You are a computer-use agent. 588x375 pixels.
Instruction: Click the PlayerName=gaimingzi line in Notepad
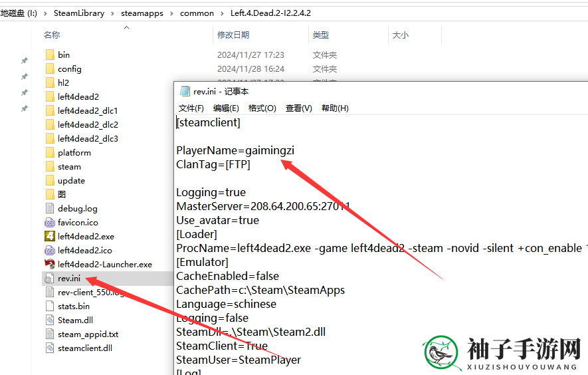(x=235, y=150)
